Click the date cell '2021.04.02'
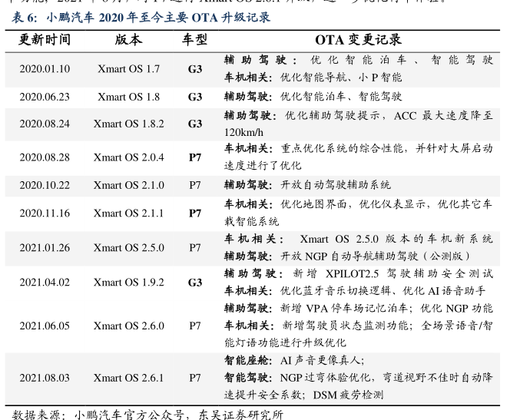Viewport: 510px width, 420px height. coord(45,282)
